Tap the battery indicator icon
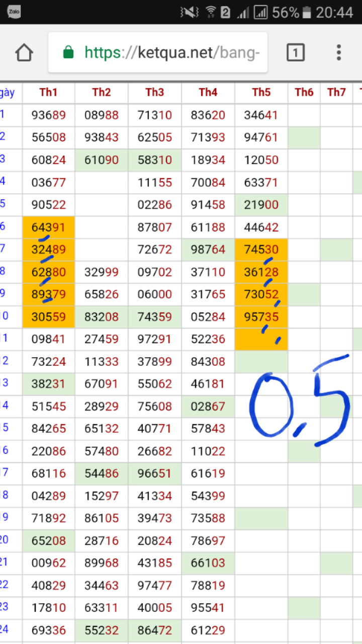The height and width of the screenshot is (644, 362). pos(307,12)
